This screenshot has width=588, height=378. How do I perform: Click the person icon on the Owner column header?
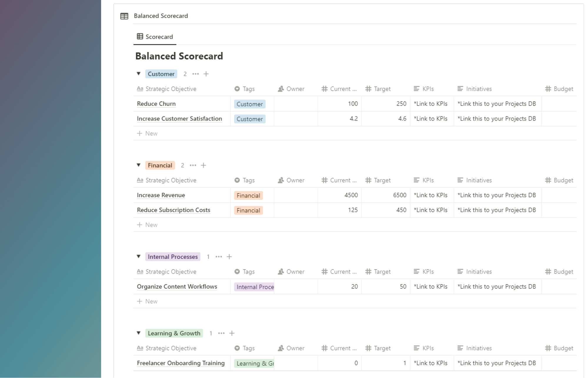click(280, 88)
